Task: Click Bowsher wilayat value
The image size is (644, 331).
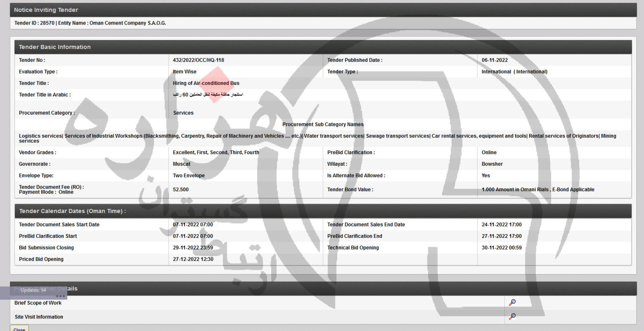Action: [x=492, y=164]
